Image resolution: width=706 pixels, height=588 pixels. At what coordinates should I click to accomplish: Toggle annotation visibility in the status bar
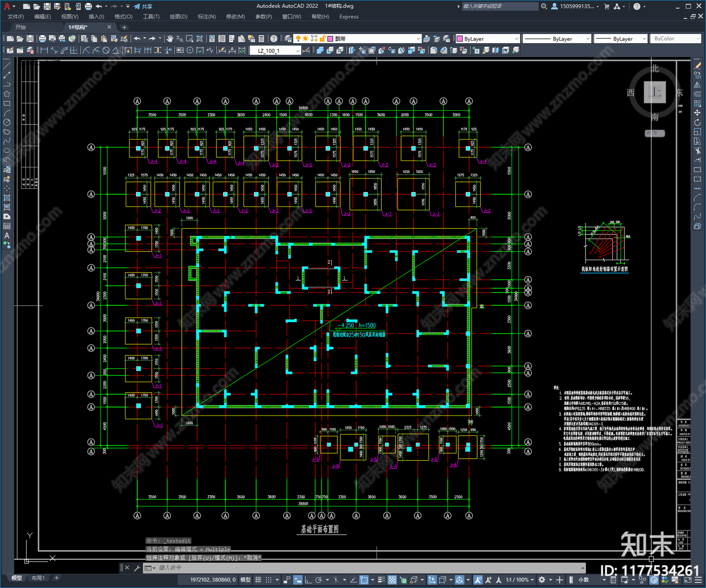point(478,580)
